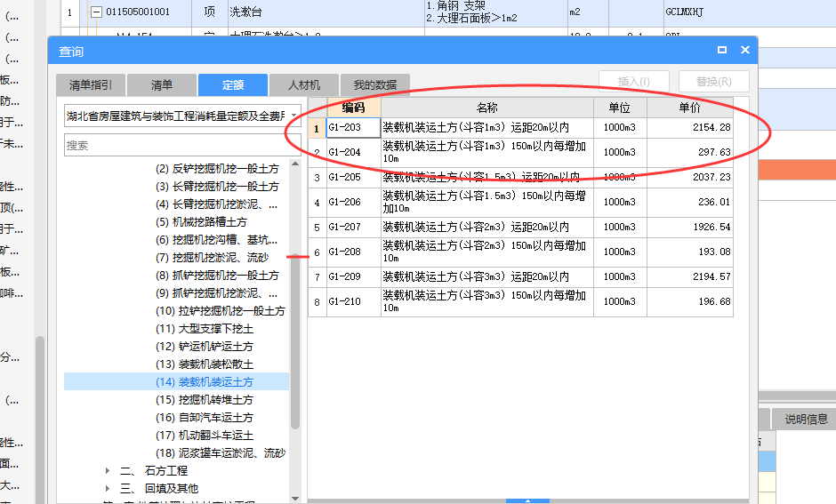
Task: Click the 名称 column header
Action: (x=486, y=108)
